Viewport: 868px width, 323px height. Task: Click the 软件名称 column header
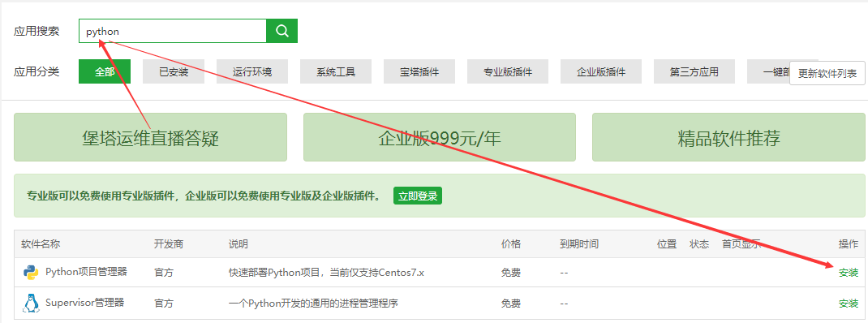41,243
